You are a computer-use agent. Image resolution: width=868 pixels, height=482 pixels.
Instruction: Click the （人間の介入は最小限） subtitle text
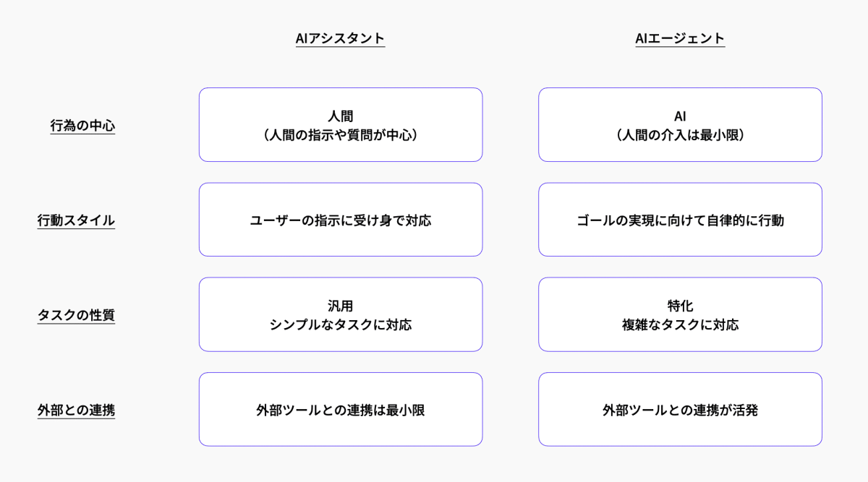coord(680,134)
